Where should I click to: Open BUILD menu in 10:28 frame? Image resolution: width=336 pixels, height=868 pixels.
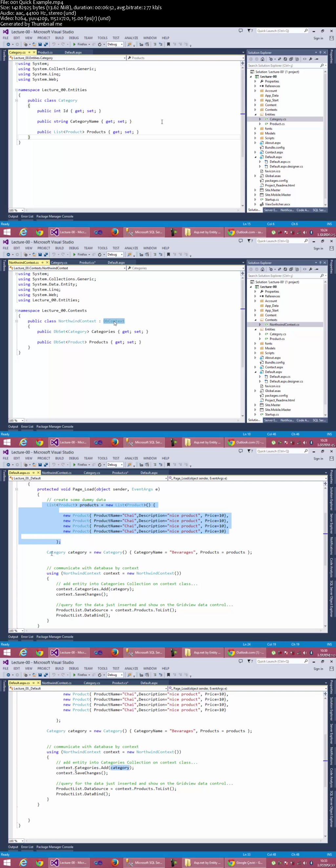pyautogui.click(x=60, y=248)
